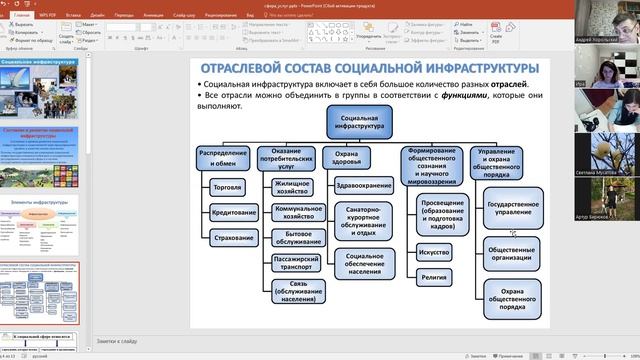The width and height of the screenshot is (640, 360).
Task: Toggle Underline in the font group
Action: pos(125,38)
